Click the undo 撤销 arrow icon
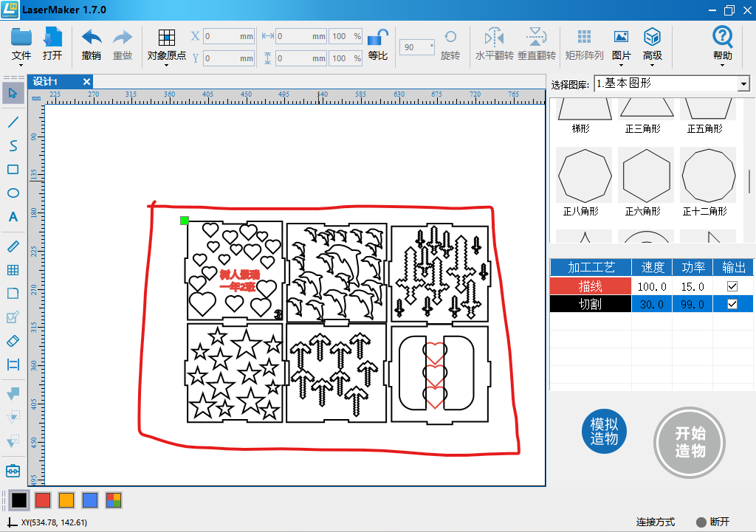Screen dimensions: 756x532 tap(92, 38)
